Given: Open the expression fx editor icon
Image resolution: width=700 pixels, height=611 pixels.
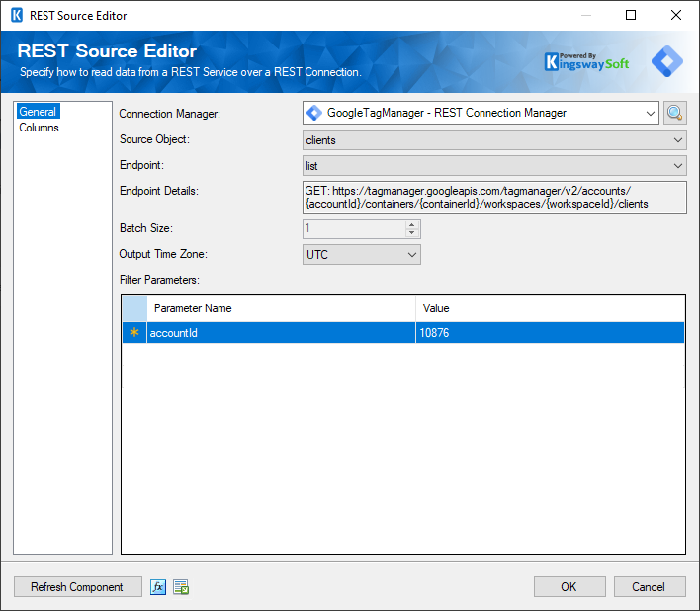Looking at the screenshot, I should click(158, 587).
